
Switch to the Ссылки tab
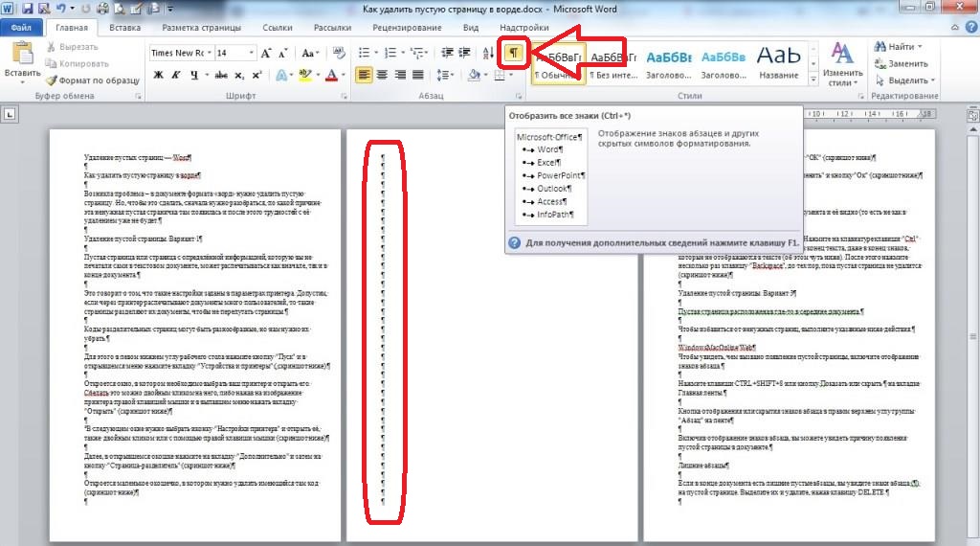[x=278, y=28]
